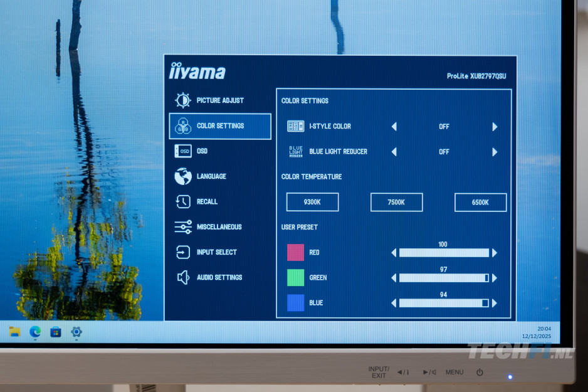Open Microsoft Edge from the taskbar

pyautogui.click(x=35, y=332)
